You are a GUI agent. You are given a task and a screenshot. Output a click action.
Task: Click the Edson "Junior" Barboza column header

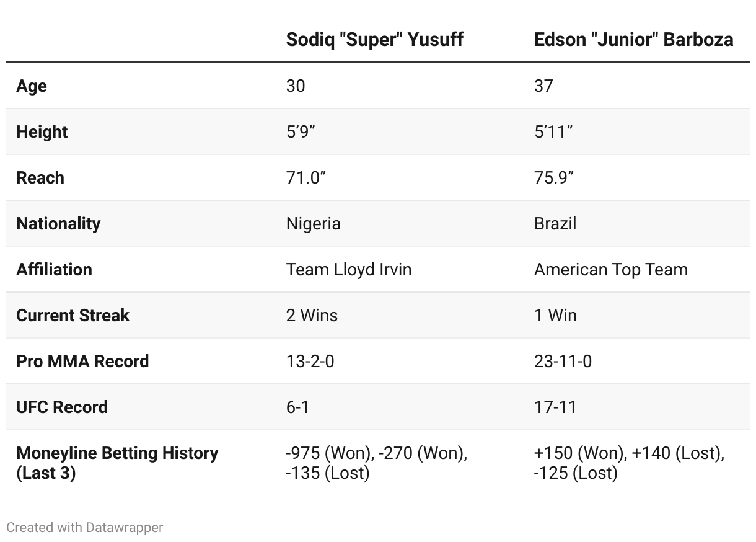(633, 40)
